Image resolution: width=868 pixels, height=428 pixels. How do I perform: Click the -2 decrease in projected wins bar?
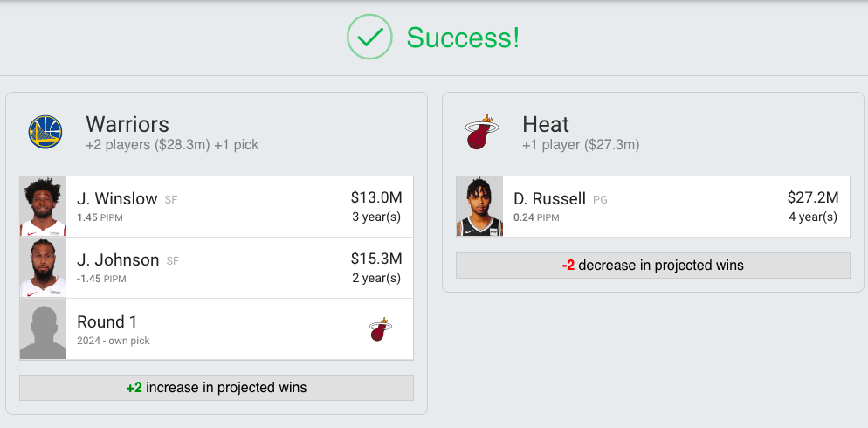click(653, 266)
